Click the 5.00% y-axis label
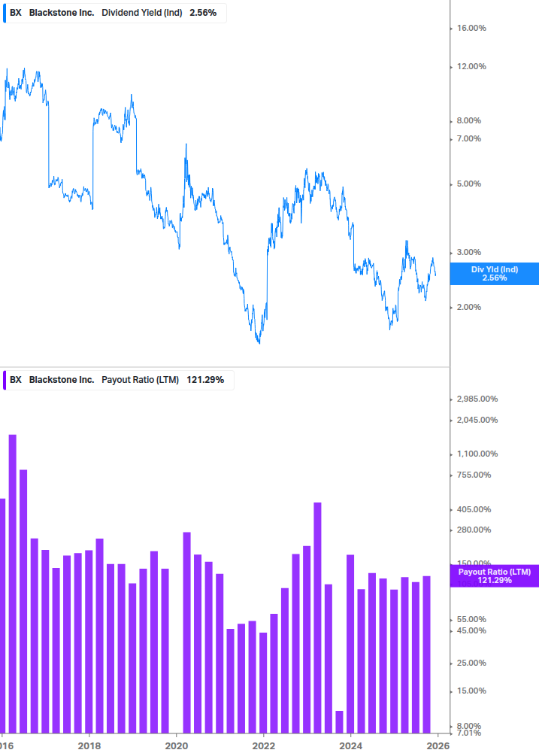The image size is (539, 756). pos(468,184)
